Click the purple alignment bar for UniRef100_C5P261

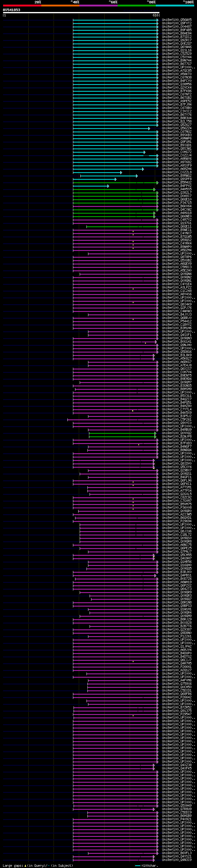point(113,420)
